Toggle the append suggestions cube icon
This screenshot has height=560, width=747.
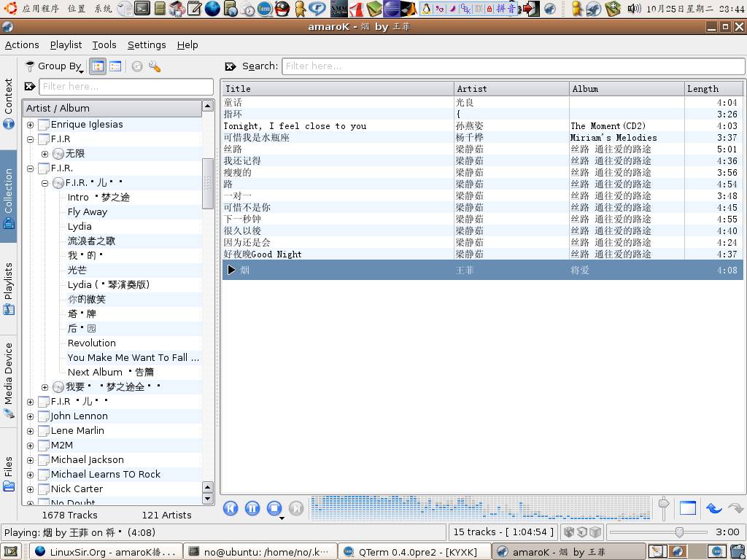pos(595,532)
